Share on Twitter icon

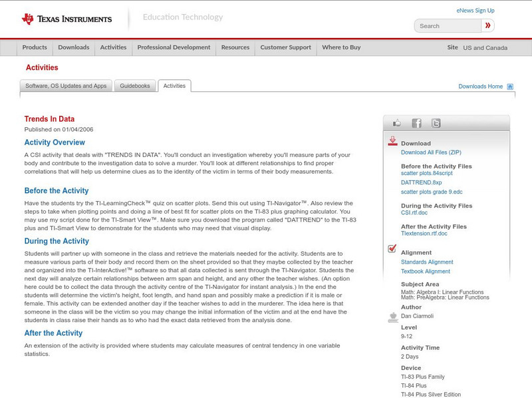(436, 123)
